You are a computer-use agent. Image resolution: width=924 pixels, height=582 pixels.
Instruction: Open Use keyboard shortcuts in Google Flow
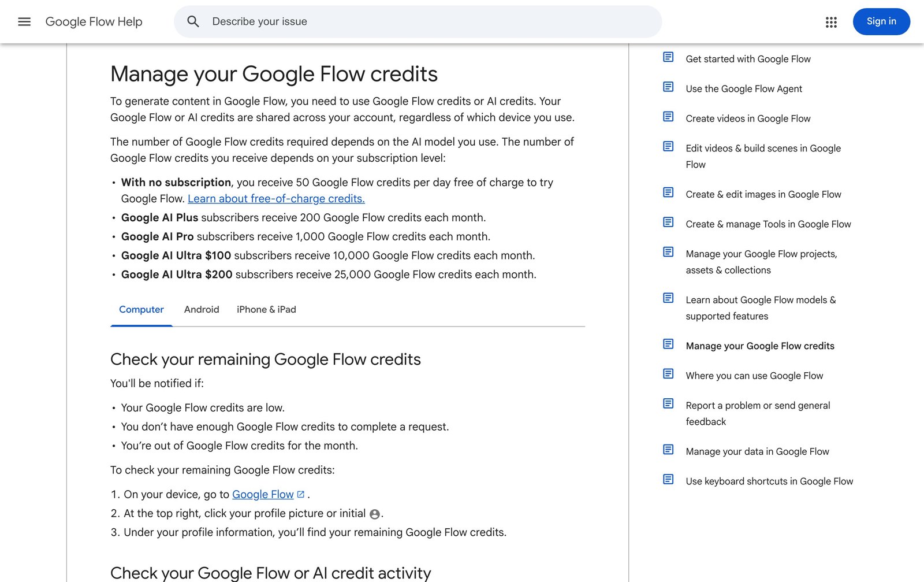(769, 481)
